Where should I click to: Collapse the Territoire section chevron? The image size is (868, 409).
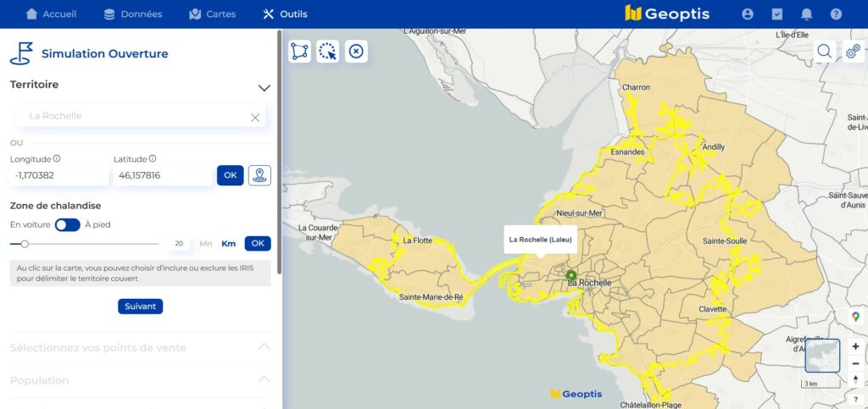click(264, 88)
